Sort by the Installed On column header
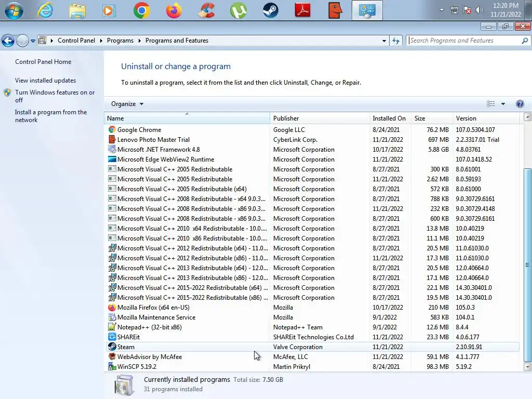This screenshot has width=532, height=399. 390,118
